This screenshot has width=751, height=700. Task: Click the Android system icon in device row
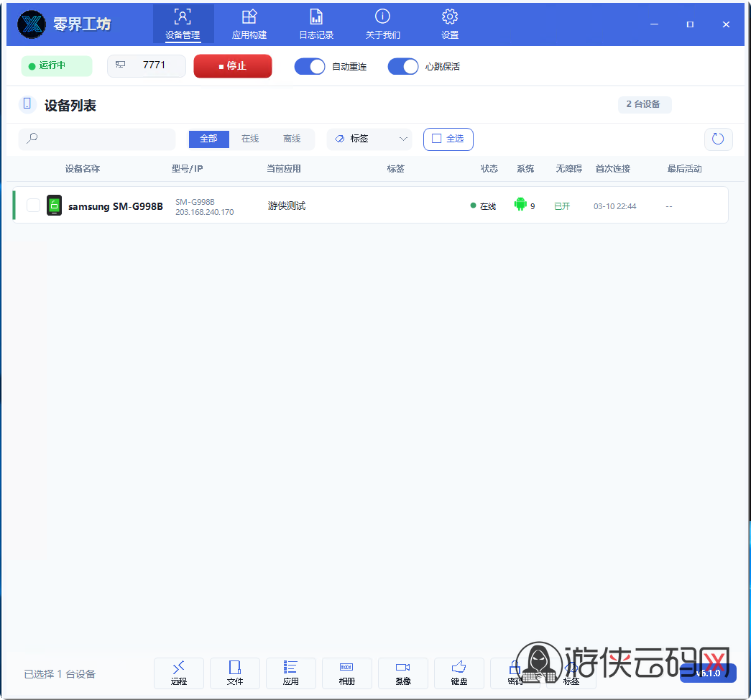coord(520,205)
